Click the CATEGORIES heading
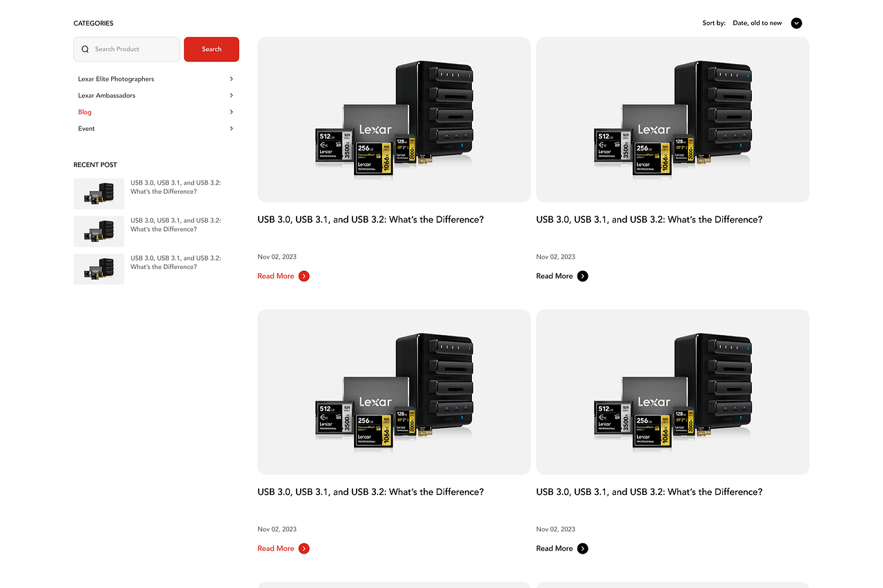The image size is (883, 588). coord(94,23)
